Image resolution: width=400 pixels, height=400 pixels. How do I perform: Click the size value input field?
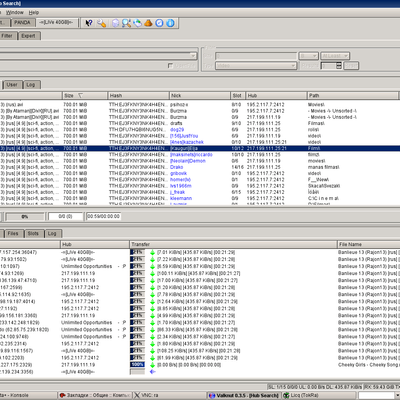256,56
